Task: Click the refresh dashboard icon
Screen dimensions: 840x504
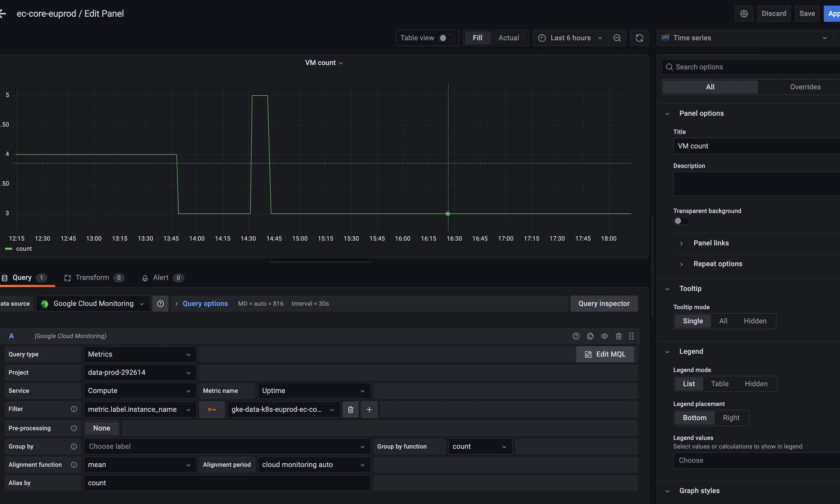Action: coord(639,38)
